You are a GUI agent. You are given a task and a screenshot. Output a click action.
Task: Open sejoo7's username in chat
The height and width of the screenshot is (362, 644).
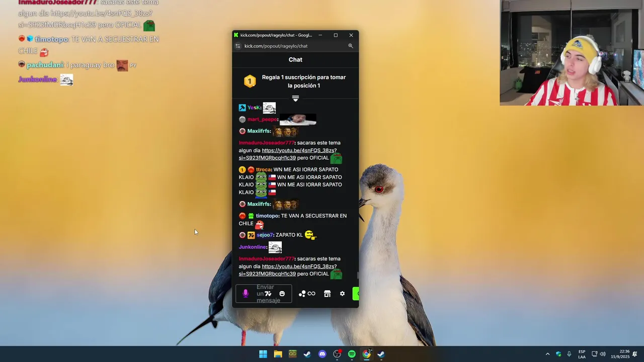point(265,235)
